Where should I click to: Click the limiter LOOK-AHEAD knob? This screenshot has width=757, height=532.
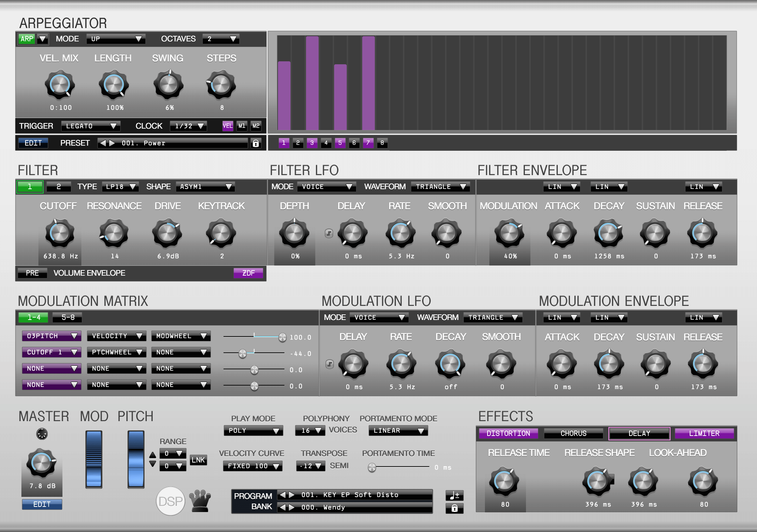(x=703, y=481)
